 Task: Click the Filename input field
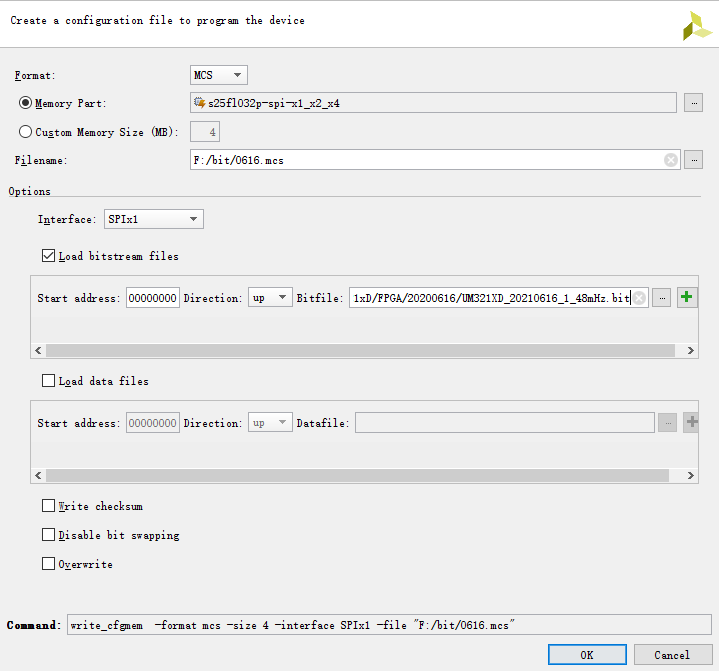[435, 160]
